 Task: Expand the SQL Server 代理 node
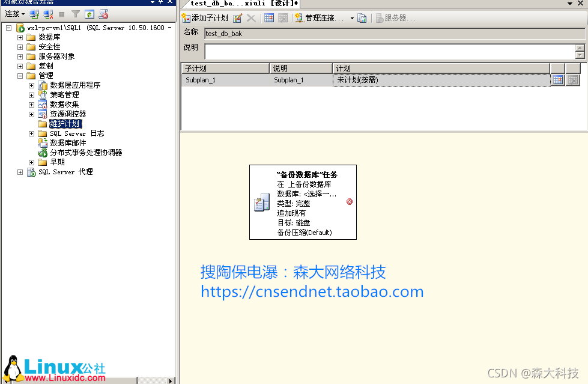pyautogui.click(x=20, y=172)
